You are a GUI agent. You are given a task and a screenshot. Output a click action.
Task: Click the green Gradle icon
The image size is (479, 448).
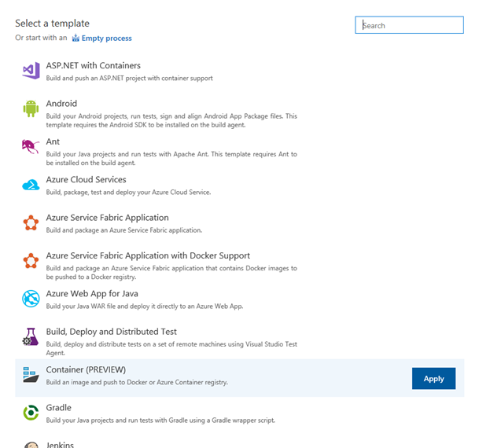click(31, 413)
